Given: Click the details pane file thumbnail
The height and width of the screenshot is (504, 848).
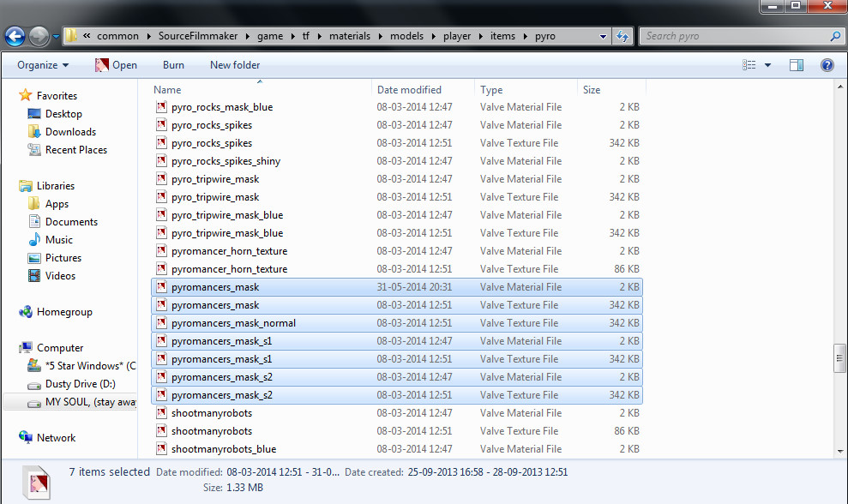Looking at the screenshot, I should tap(37, 483).
